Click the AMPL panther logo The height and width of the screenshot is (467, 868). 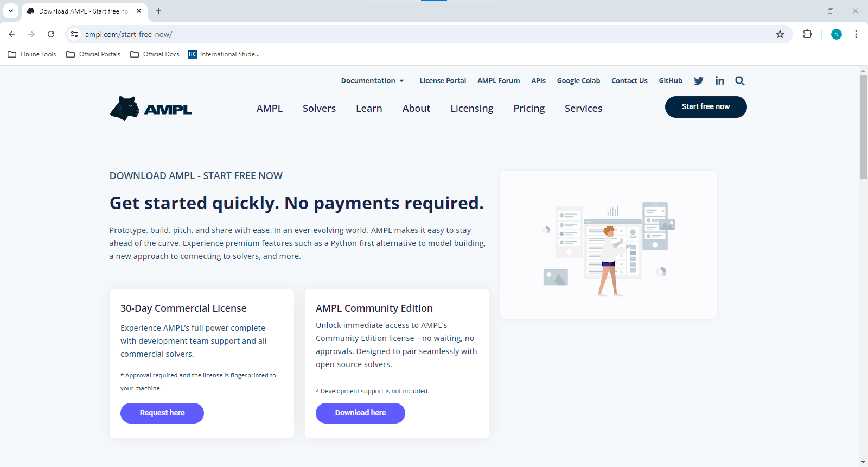coord(151,109)
